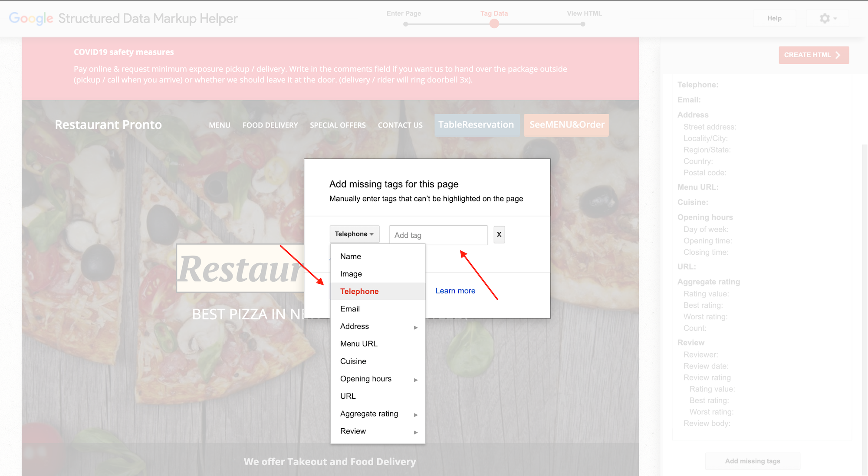This screenshot has width=868, height=476.
Task: Select Cuisine from the tag menu
Action: 353,361
